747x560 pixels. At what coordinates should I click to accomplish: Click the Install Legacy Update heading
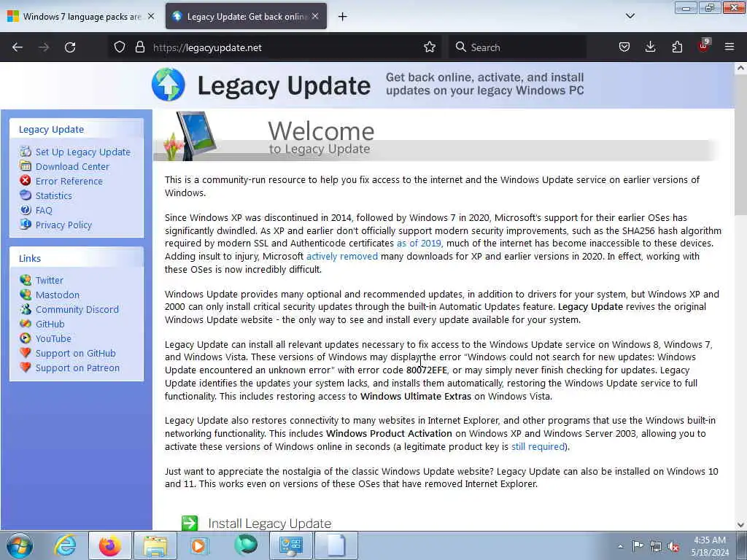pos(270,524)
